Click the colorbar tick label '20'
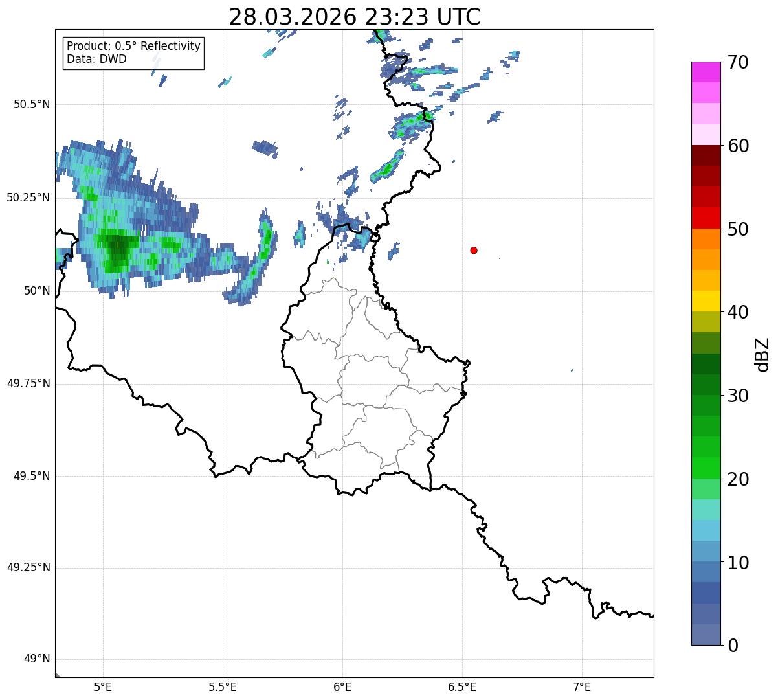Screen dimensions: 778x700 pyautogui.click(x=739, y=479)
